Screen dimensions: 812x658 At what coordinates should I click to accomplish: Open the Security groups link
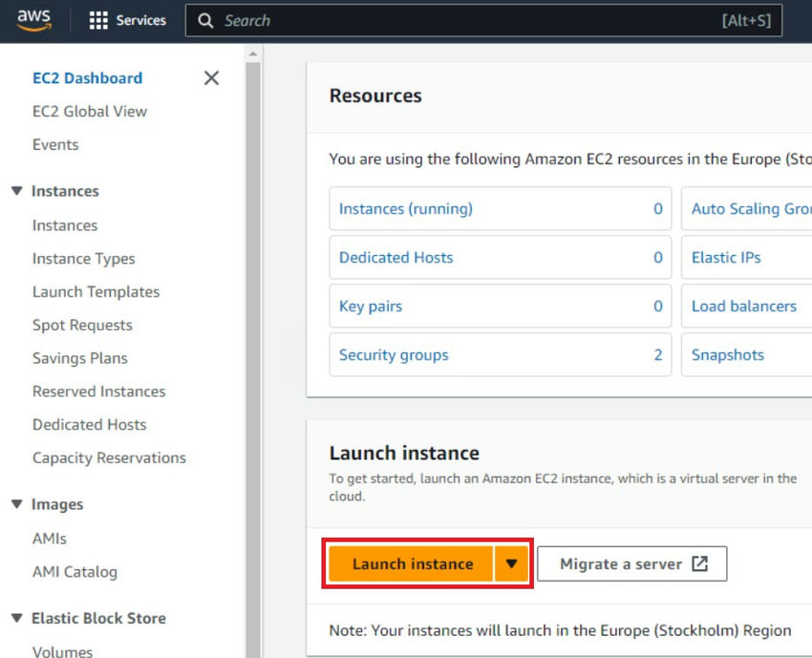393,354
